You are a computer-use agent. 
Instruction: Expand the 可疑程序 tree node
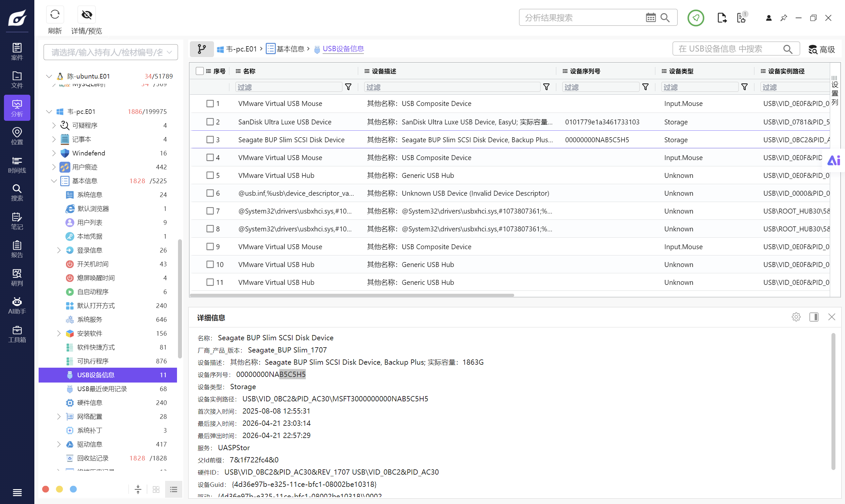[x=54, y=125]
